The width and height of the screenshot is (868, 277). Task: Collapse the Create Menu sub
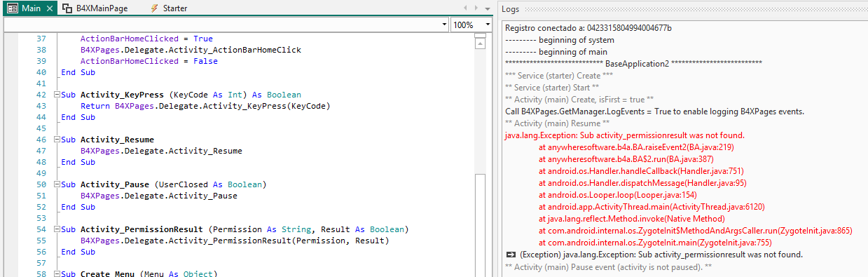[57, 274]
